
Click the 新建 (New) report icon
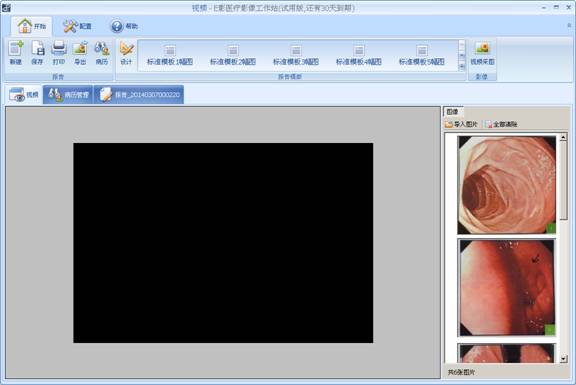click(x=16, y=53)
